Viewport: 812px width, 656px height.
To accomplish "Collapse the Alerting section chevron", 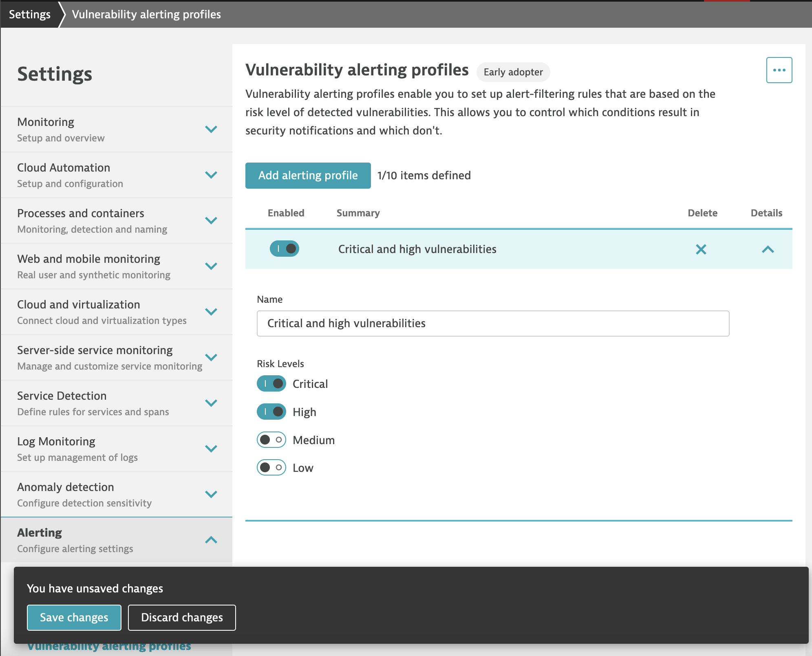I will click(211, 540).
